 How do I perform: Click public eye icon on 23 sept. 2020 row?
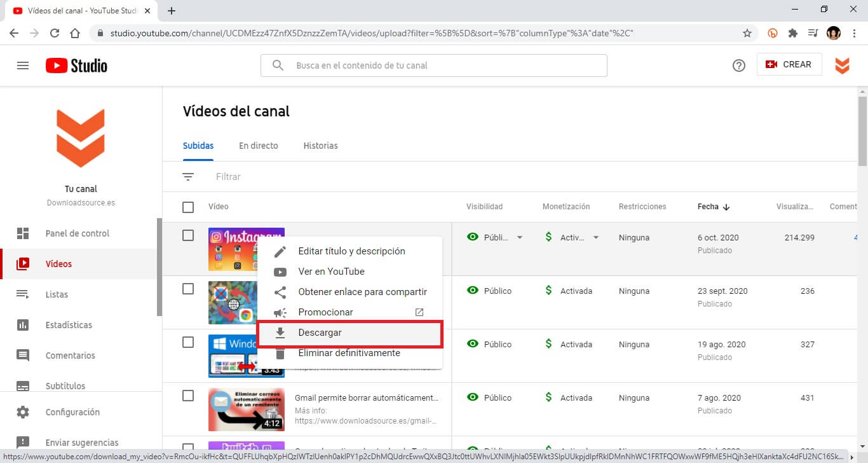point(473,291)
